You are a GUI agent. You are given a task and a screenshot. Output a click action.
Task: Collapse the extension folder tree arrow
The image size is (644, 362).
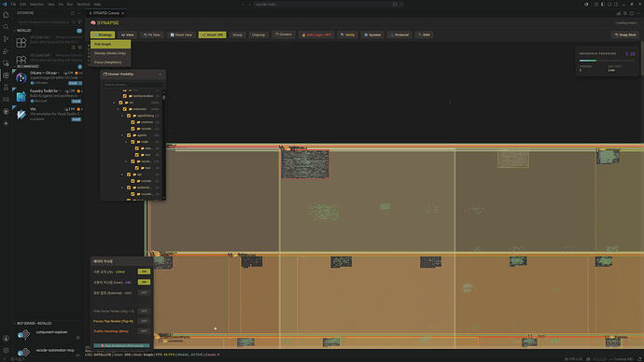click(x=119, y=109)
